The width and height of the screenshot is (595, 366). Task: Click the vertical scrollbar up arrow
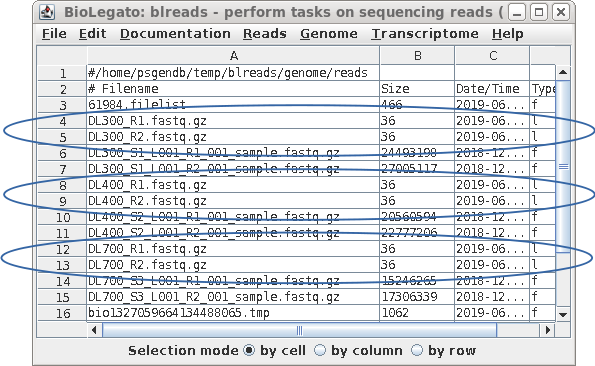563,72
